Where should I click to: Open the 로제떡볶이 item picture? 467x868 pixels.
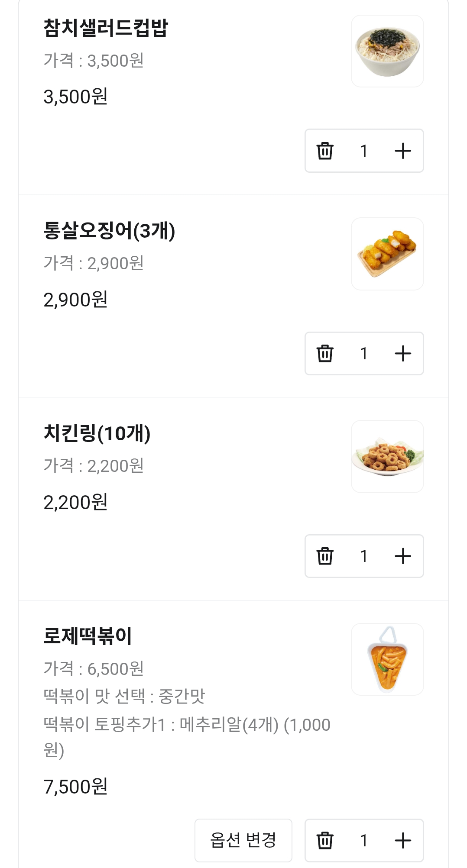(x=387, y=659)
